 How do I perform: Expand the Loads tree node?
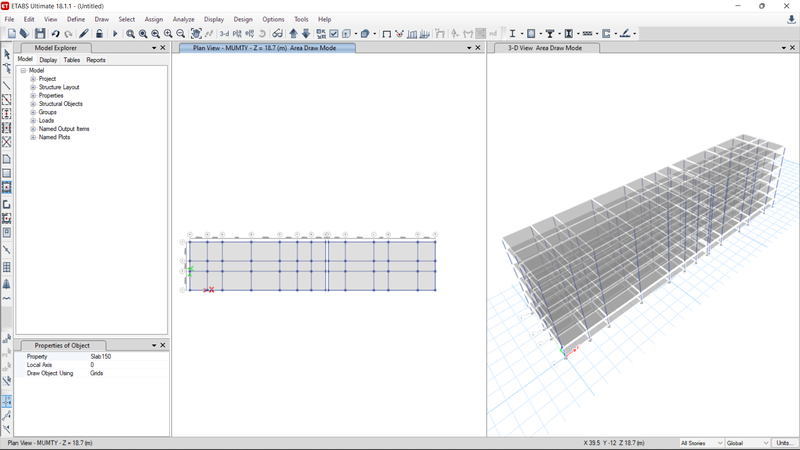point(33,120)
